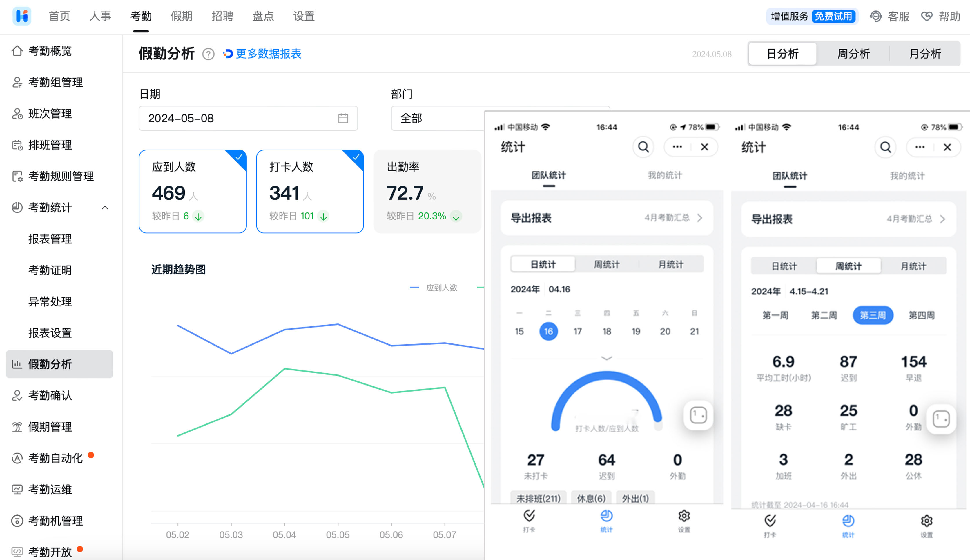
Task: Open the 首页 top menu
Action: [59, 16]
